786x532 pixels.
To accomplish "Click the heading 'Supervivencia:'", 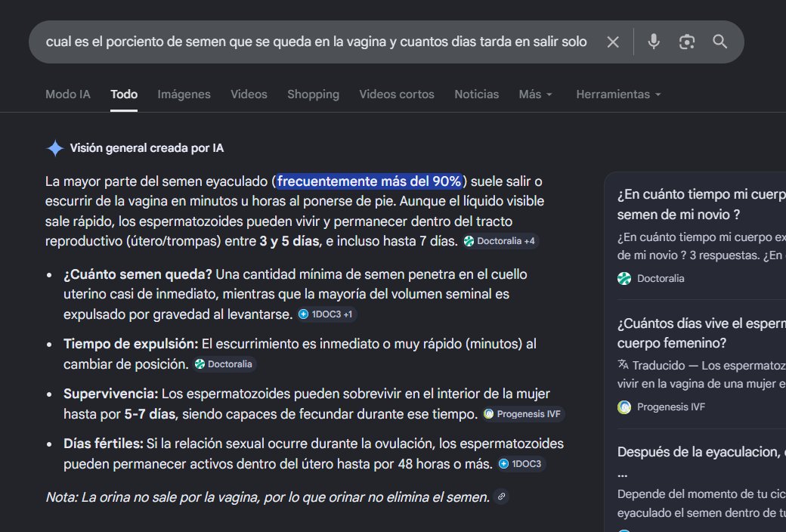I will click(x=111, y=394).
